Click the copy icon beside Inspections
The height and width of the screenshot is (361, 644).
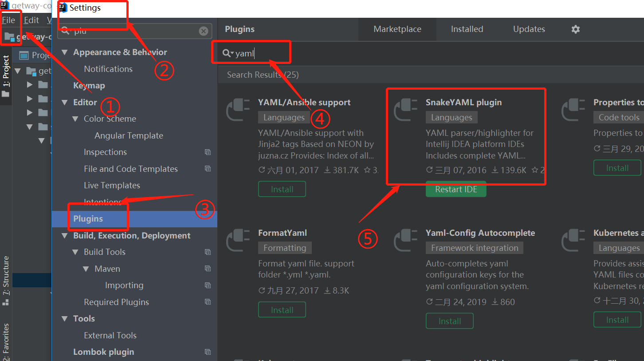pyautogui.click(x=208, y=152)
